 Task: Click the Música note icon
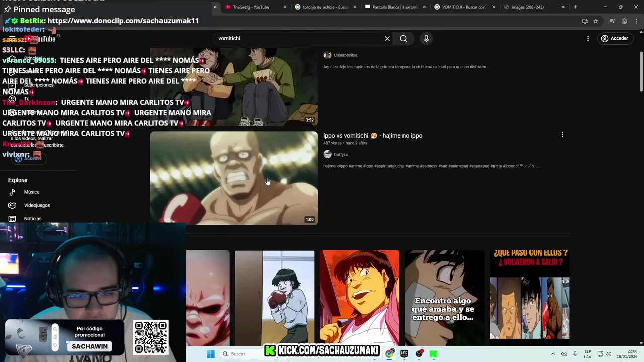tap(12, 192)
